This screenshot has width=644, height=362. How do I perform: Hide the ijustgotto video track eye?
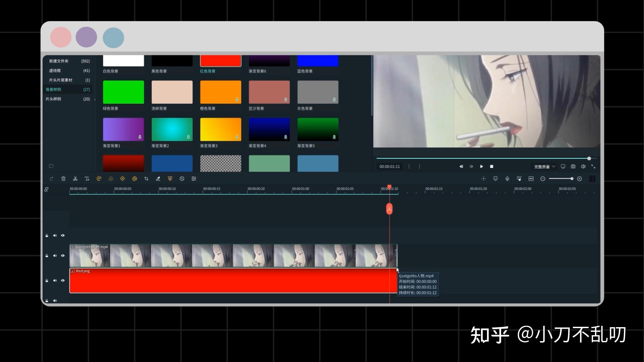pyautogui.click(x=63, y=256)
